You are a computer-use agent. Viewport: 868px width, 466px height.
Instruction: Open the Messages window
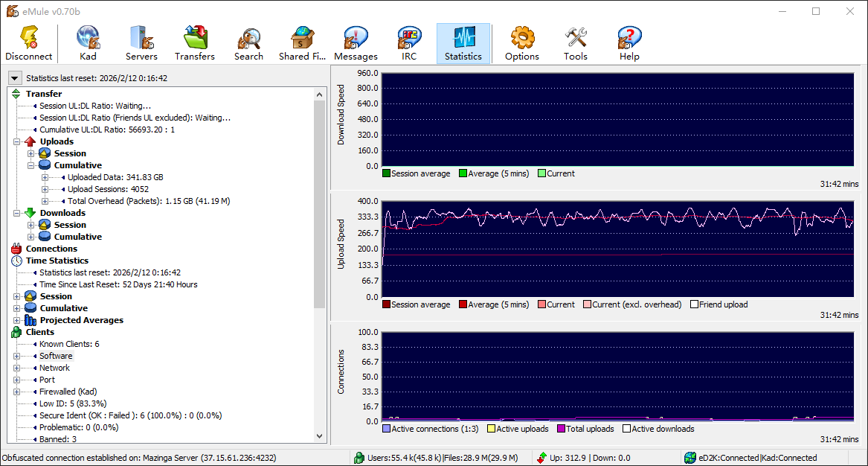[x=356, y=43]
